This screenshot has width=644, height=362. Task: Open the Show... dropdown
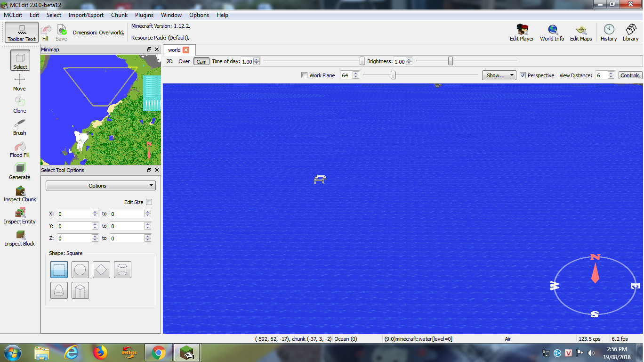click(x=499, y=75)
